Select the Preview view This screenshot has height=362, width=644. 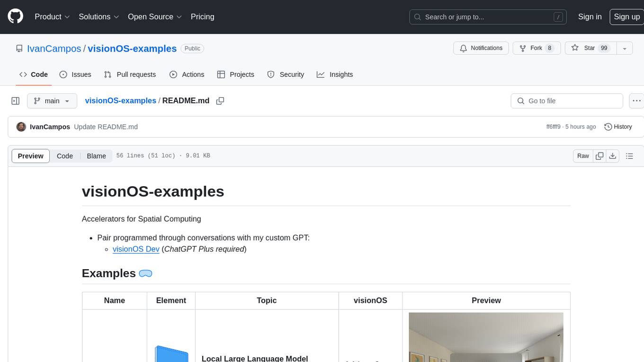coord(30,156)
